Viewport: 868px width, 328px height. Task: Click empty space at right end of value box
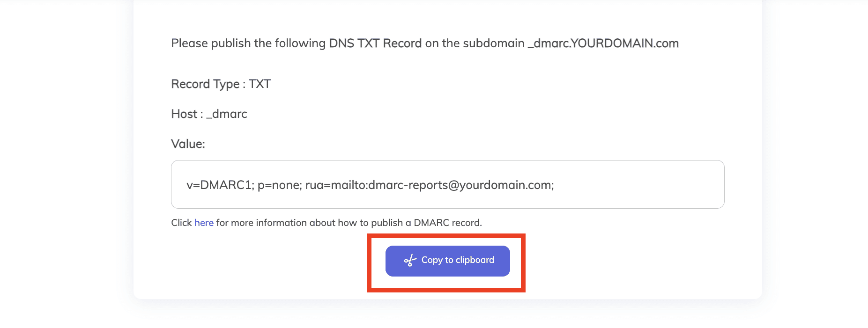(x=679, y=184)
